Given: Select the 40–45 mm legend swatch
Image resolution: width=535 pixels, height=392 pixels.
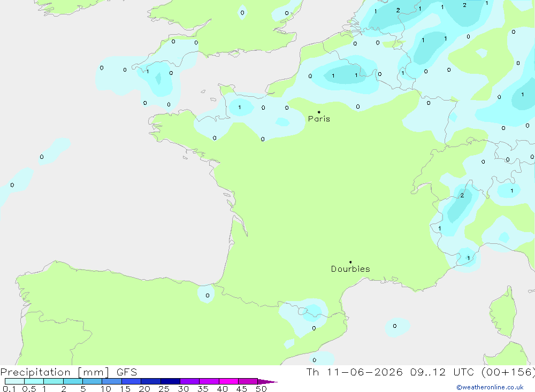Looking at the screenshot, I should pyautogui.click(x=228, y=381).
